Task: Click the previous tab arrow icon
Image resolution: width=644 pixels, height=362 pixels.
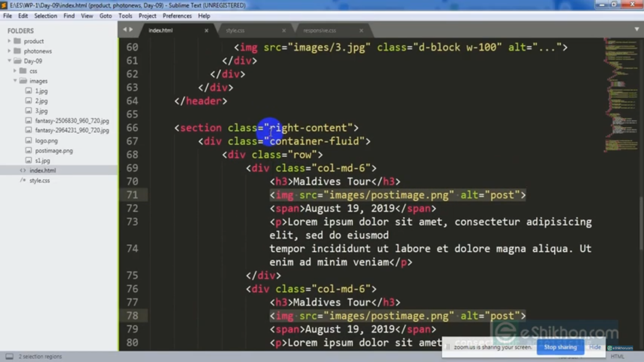Action: coord(125,30)
